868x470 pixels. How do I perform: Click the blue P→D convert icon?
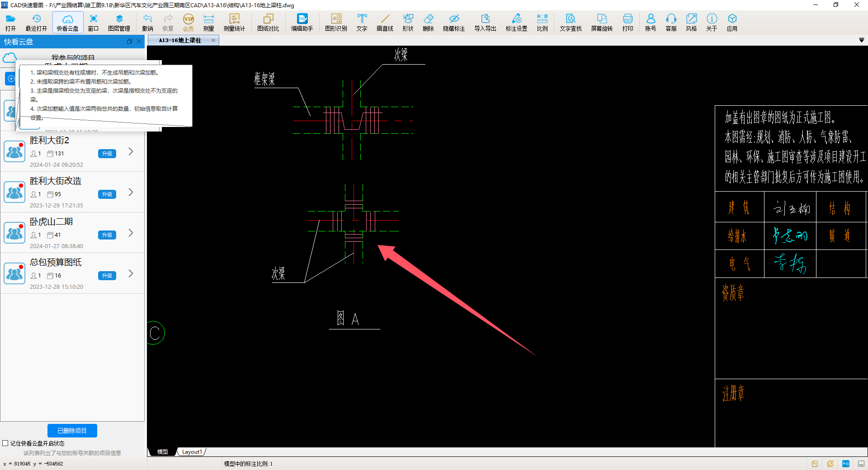pyautogui.click(x=846, y=464)
